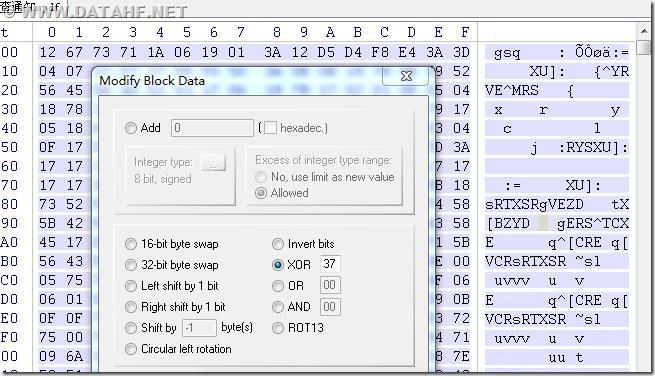Click the scrollbar up arrow
Viewport: 655px width, 376px height.
645,31
